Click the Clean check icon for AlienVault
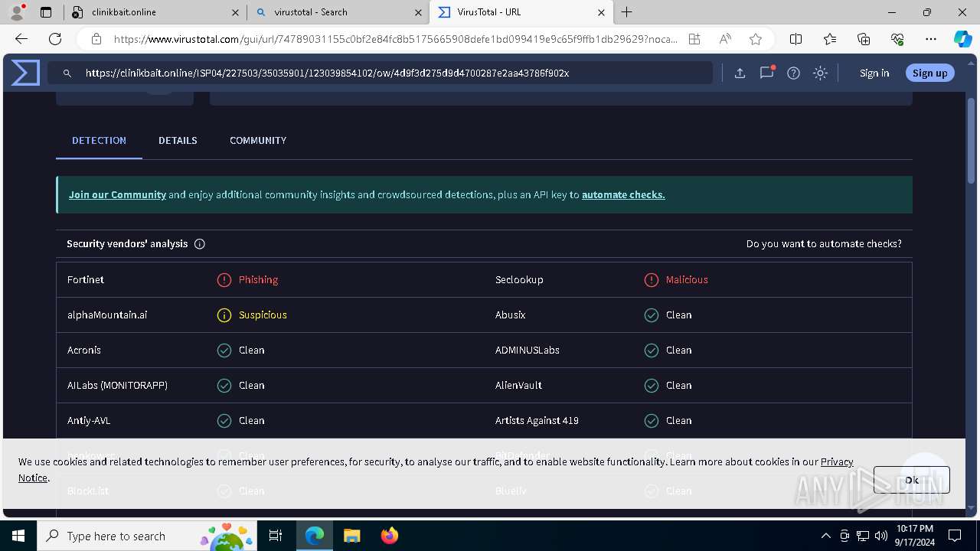The height and width of the screenshot is (551, 980). pos(652,385)
